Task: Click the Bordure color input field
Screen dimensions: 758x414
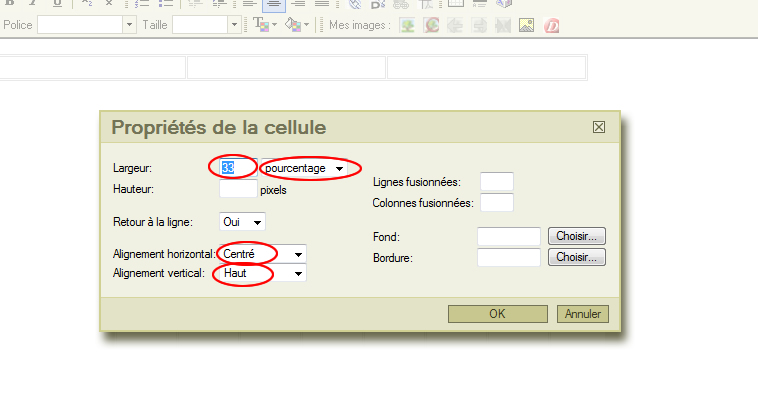Action: pyautogui.click(x=509, y=257)
